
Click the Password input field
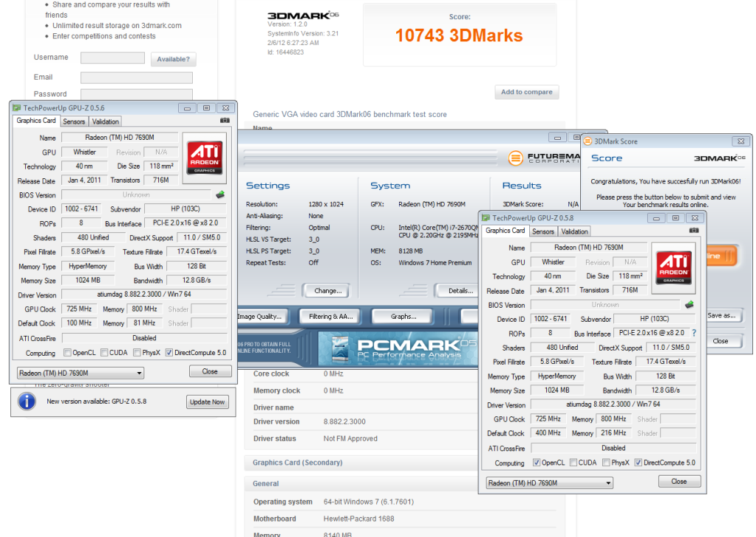137,94
